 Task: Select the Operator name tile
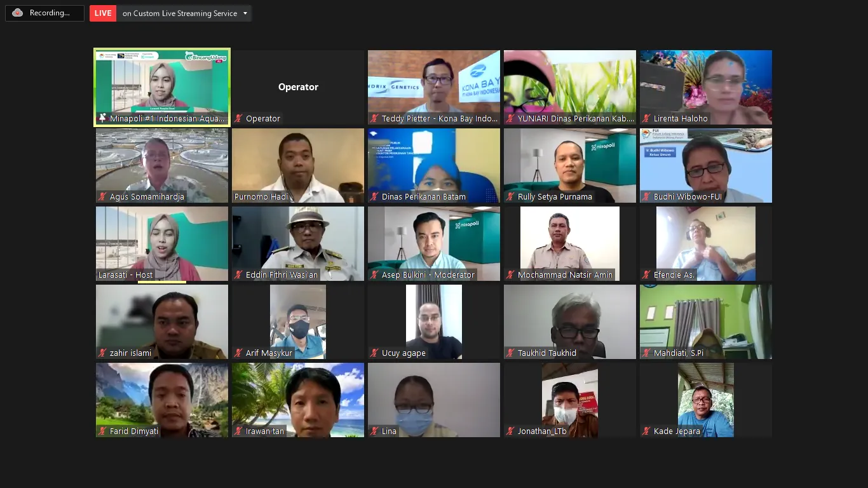298,87
